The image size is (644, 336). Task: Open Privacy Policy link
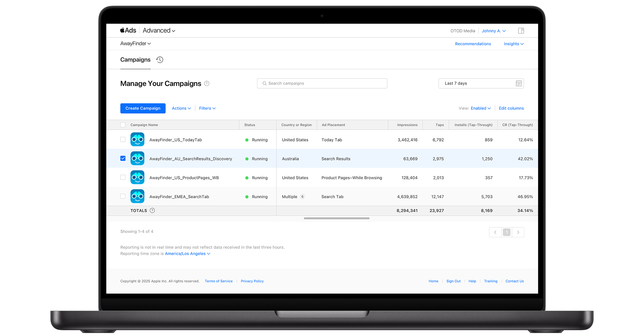(252, 281)
